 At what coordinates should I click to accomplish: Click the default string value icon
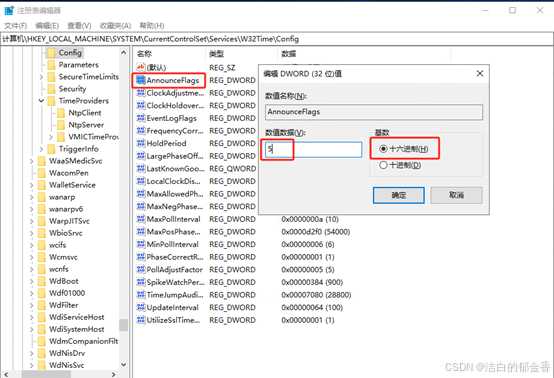141,67
